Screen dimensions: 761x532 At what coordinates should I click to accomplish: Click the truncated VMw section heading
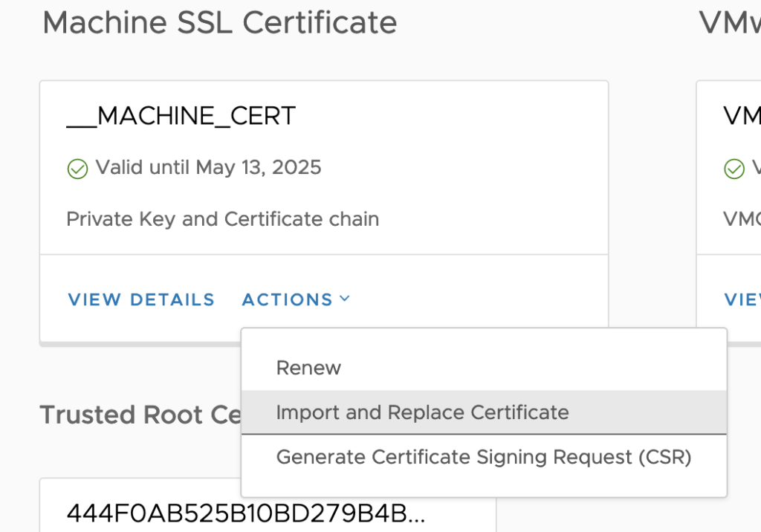coord(729,23)
